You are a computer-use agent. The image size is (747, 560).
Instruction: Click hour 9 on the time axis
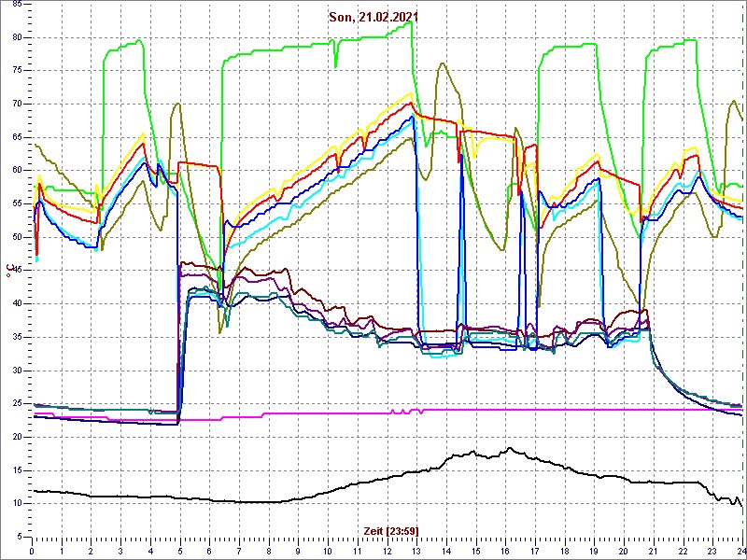point(298,550)
